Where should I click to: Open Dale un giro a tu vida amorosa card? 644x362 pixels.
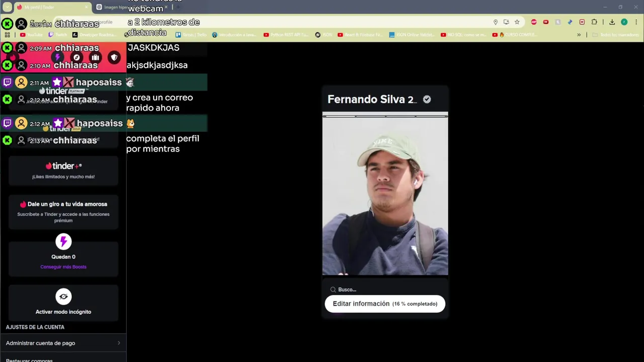(63, 212)
